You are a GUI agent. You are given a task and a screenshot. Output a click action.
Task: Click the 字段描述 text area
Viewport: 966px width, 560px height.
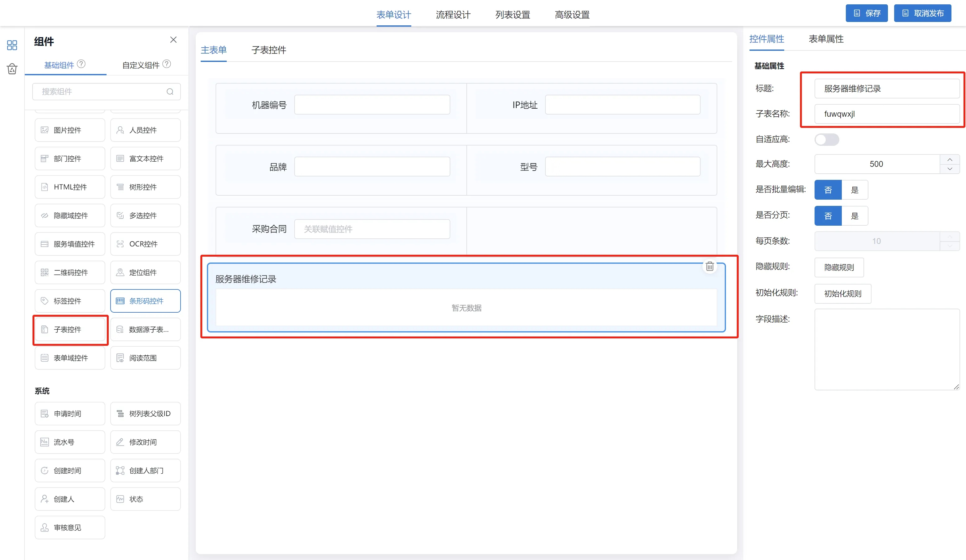(886, 349)
